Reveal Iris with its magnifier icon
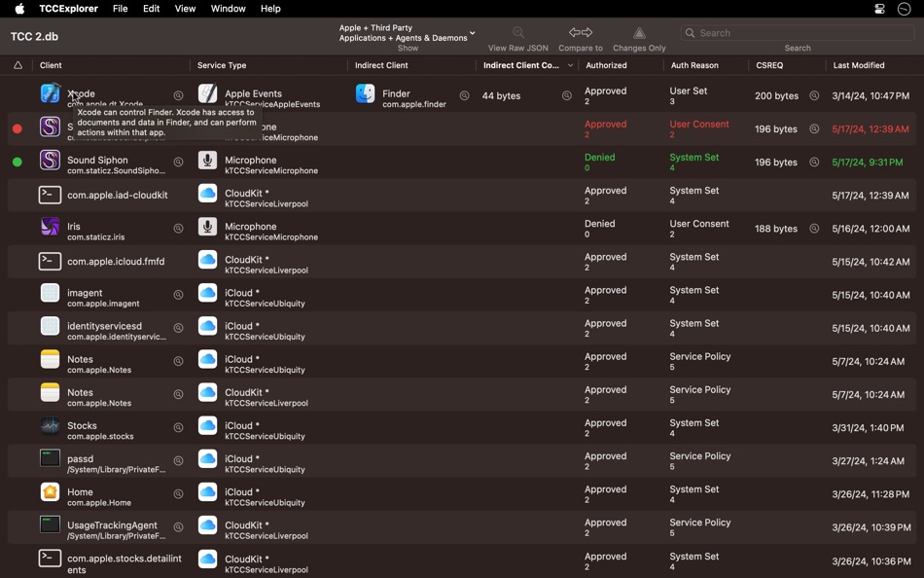This screenshot has height=578, width=924. click(x=178, y=229)
